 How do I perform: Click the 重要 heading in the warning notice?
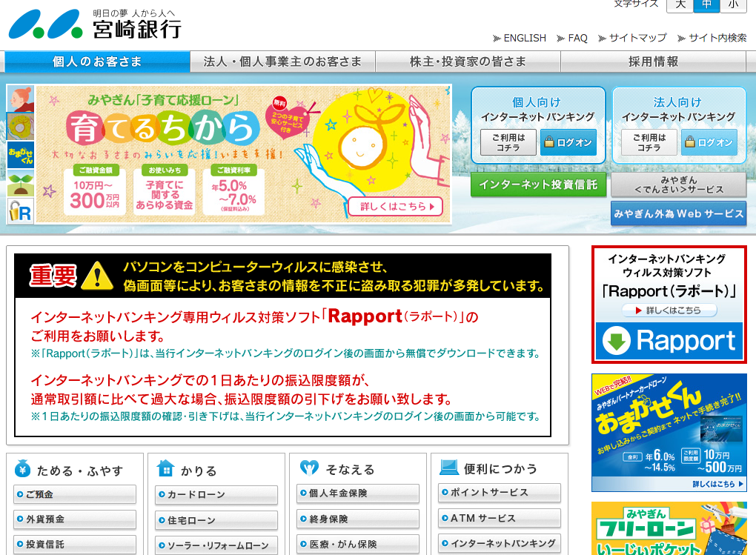53,276
